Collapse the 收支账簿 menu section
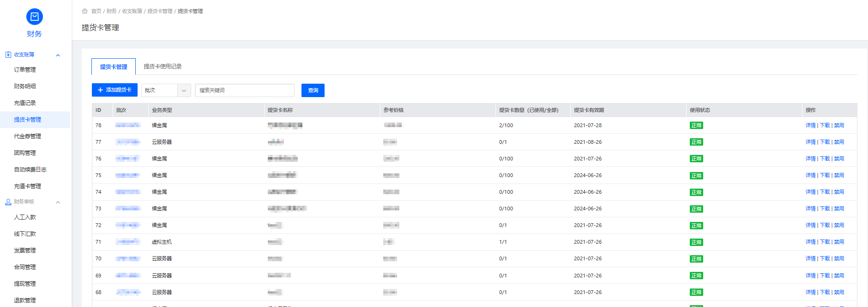868x307 pixels. [58, 55]
